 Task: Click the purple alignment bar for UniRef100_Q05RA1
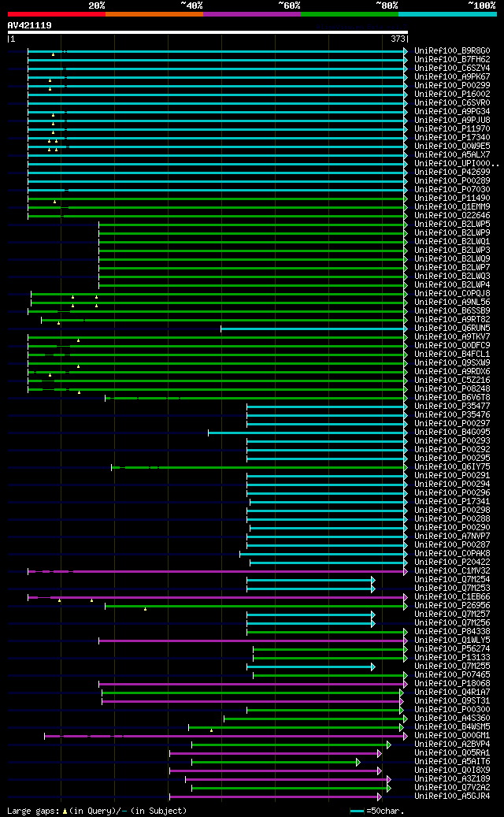[x=276, y=752]
